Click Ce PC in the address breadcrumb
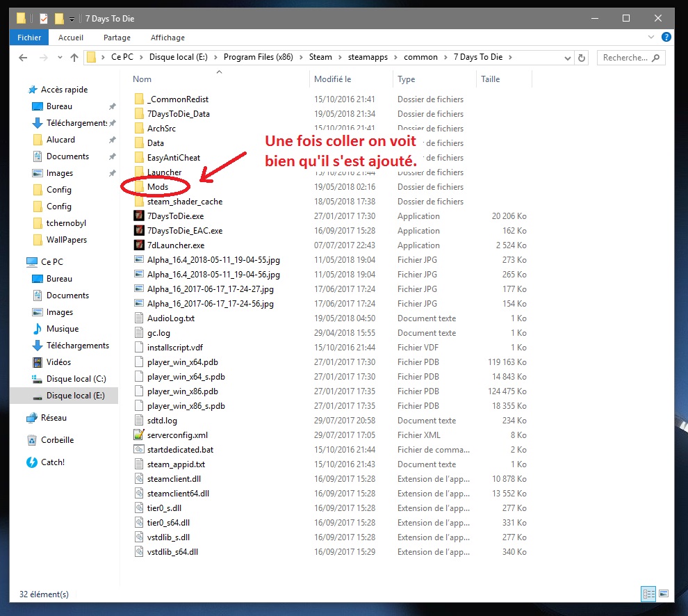Screen dimensions: 688x616 pyautogui.click(x=122, y=57)
